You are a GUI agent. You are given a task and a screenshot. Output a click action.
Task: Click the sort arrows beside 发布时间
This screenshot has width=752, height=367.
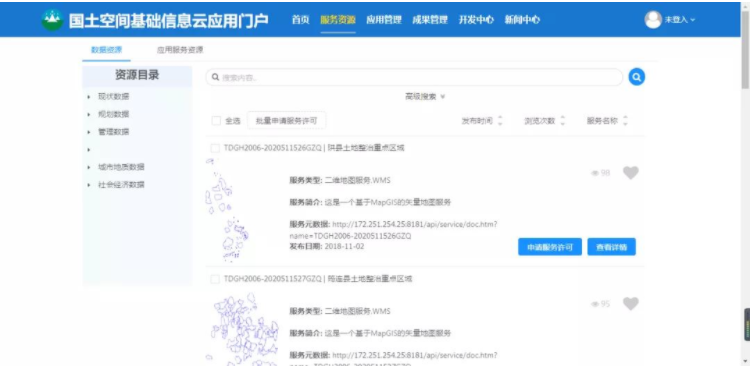[500, 121]
